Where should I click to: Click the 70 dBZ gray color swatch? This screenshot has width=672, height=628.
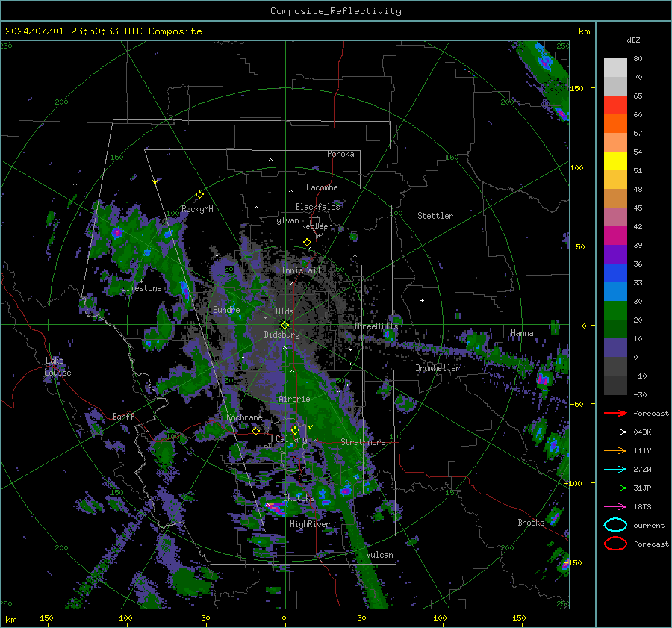[615, 86]
